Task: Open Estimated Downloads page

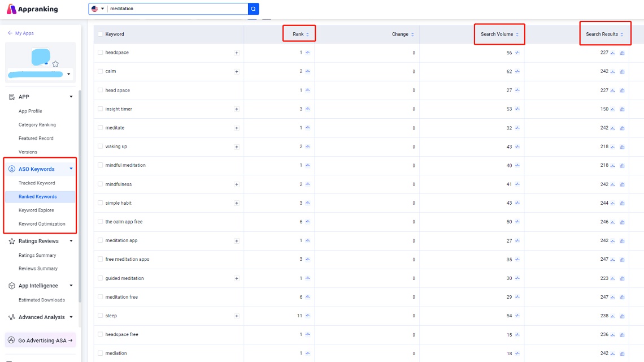Action: [41, 300]
